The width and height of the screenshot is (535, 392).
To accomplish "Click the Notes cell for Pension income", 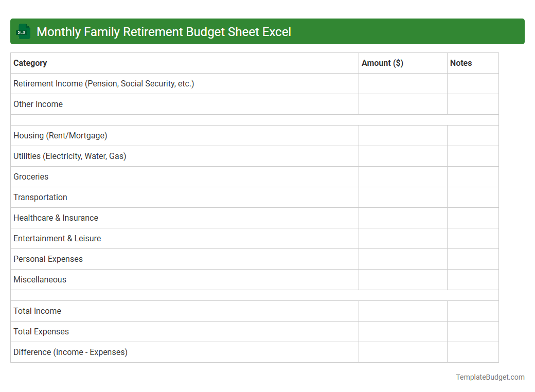I will pos(472,83).
